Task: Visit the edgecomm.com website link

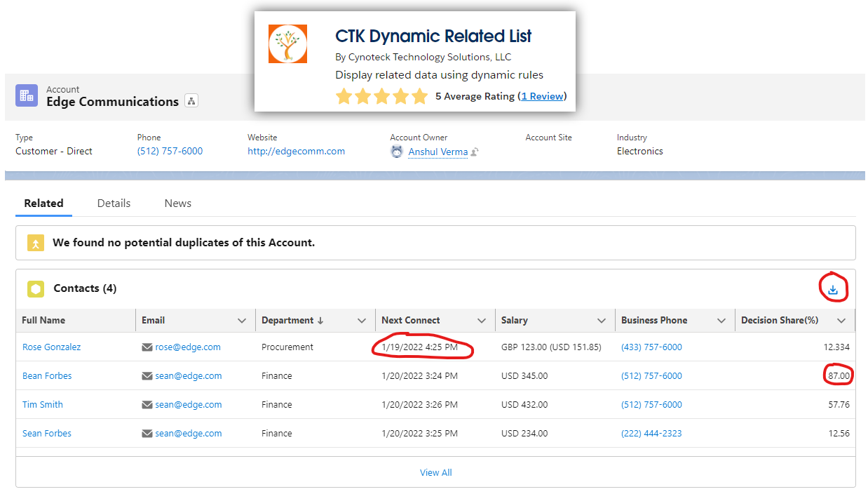Action: pyautogui.click(x=296, y=152)
